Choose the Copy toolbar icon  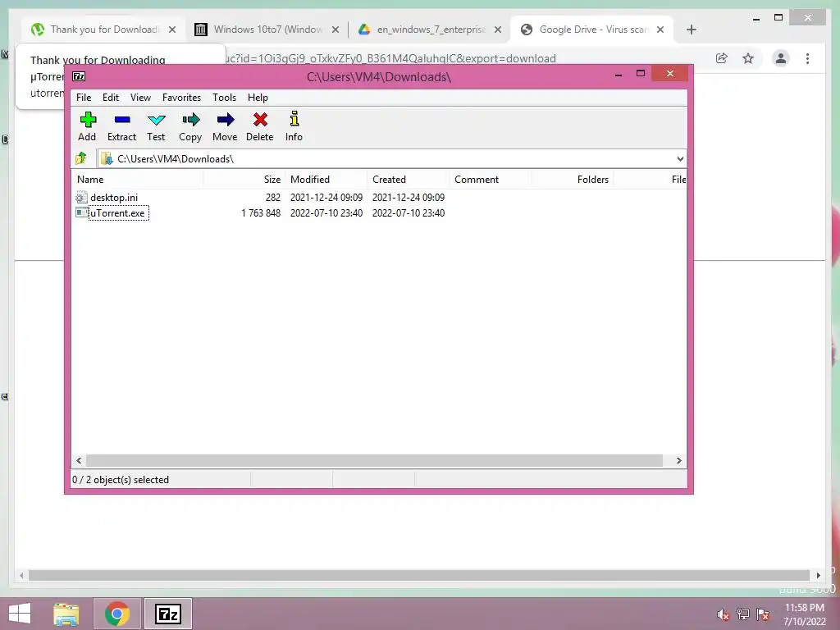click(190, 120)
